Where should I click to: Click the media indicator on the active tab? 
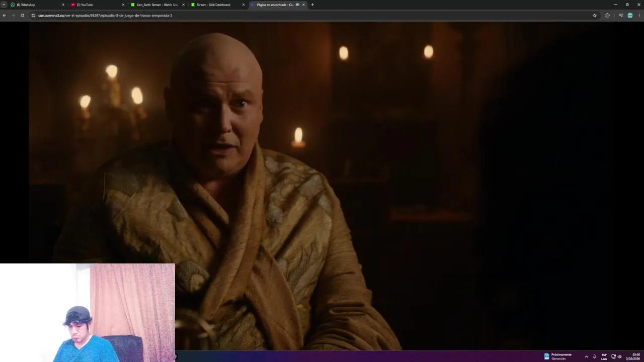pyautogui.click(x=297, y=5)
